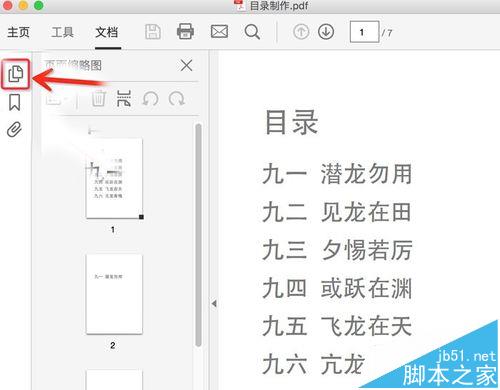Open the page thumbnails sidebar icon
The width and height of the screenshot is (500, 390).
(x=15, y=74)
